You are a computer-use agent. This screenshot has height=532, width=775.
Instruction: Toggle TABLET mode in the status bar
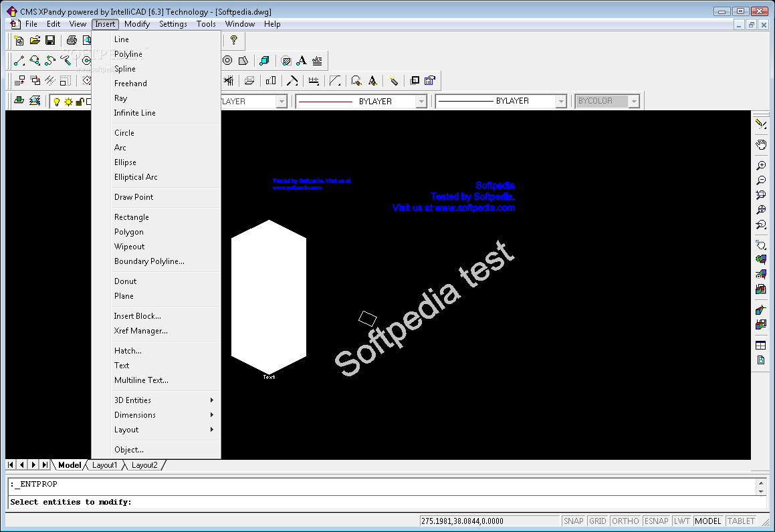point(741,521)
